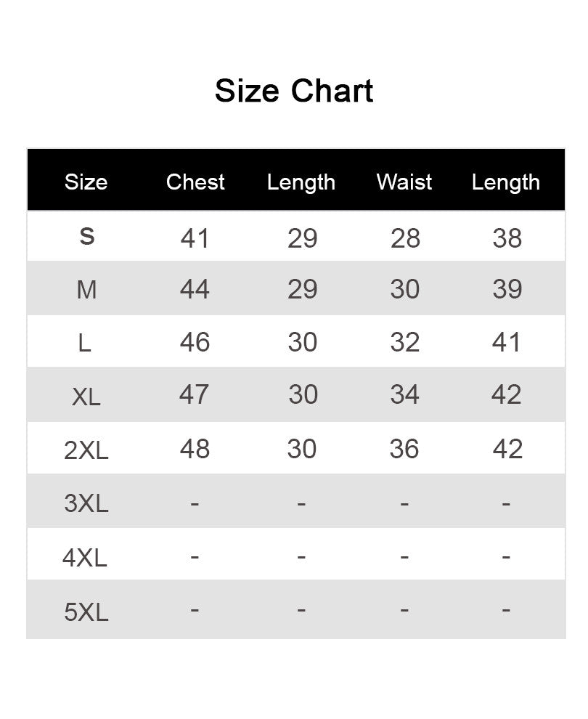588x719 pixels.
Task: Click the 5XL size row label
Action: tap(86, 612)
